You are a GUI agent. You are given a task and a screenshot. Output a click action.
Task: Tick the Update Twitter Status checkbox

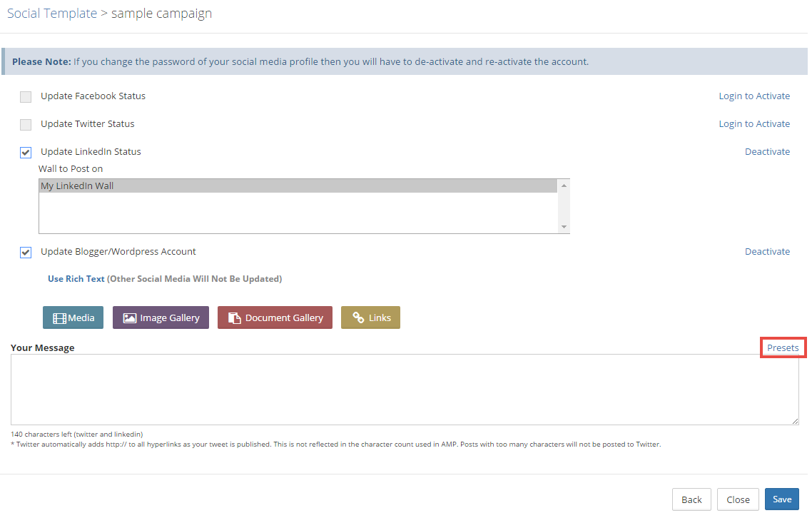(26, 125)
